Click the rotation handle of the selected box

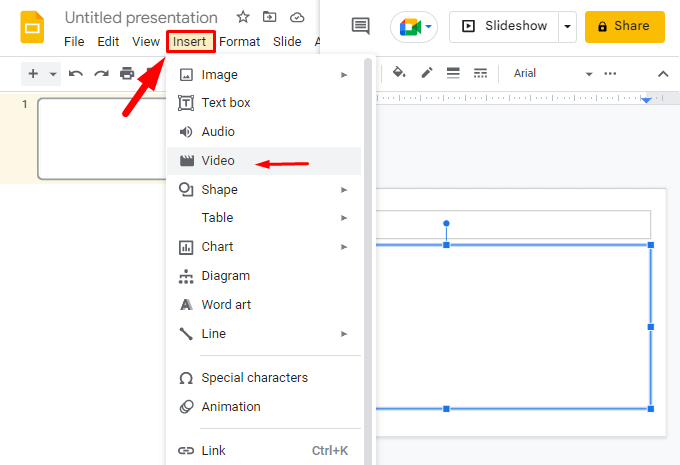(x=446, y=223)
